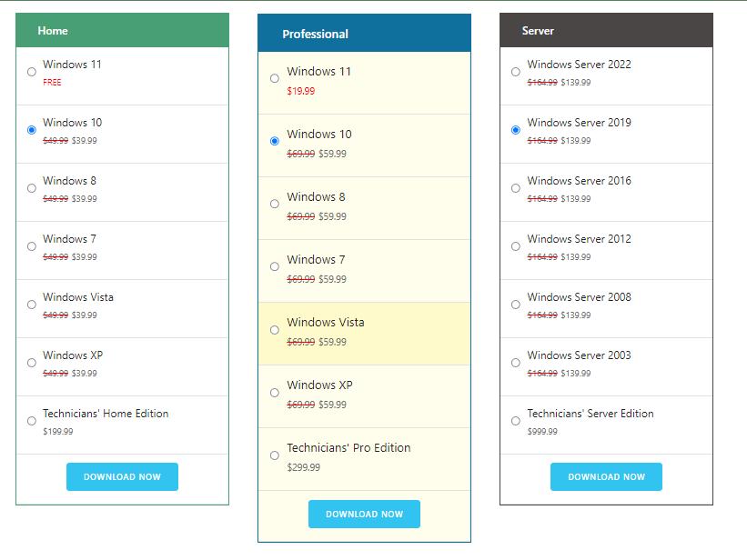Select Technicians' Pro Edition option
The width and height of the screenshot is (747, 560).
coord(275,455)
